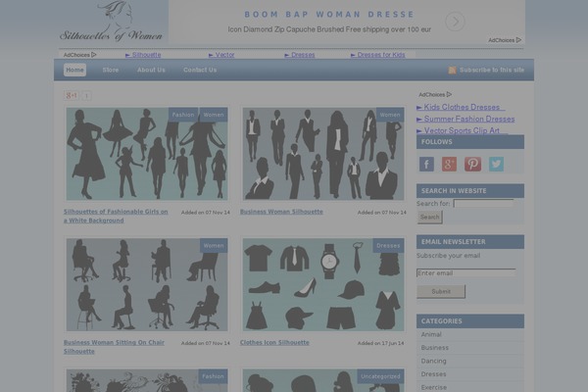The image size is (588, 392).
Task: Open the Contact Us page
Action: [200, 70]
